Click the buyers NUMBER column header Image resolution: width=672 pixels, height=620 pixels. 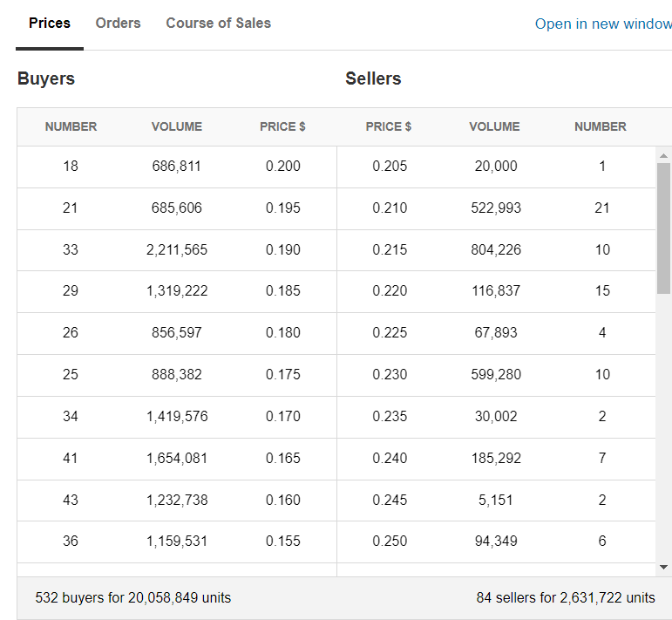(x=71, y=126)
